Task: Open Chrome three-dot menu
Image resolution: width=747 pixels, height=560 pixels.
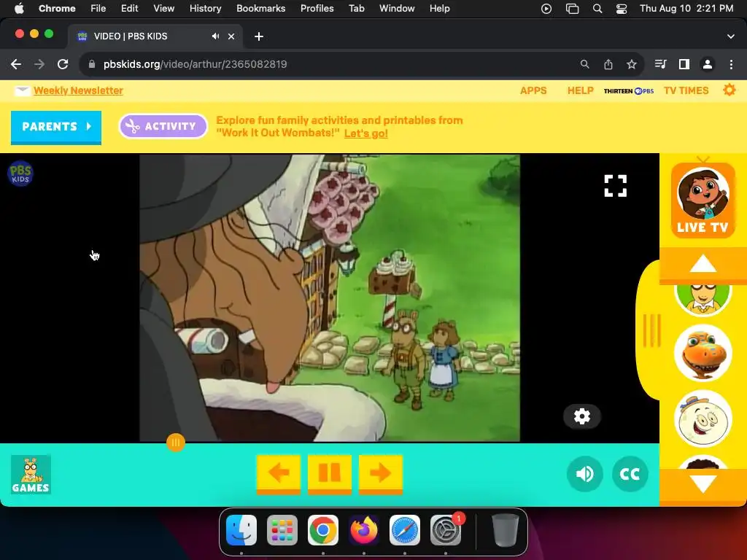Action: click(x=731, y=64)
